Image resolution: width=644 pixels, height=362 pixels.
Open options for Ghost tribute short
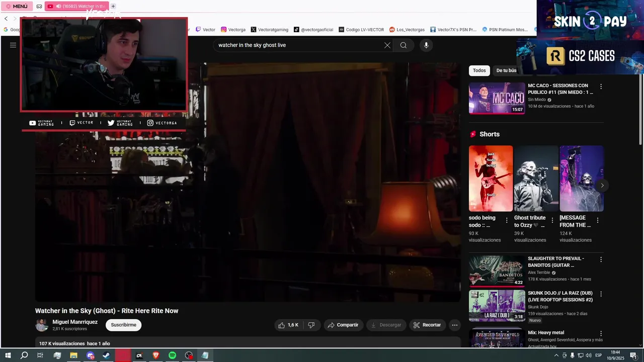coord(552,220)
